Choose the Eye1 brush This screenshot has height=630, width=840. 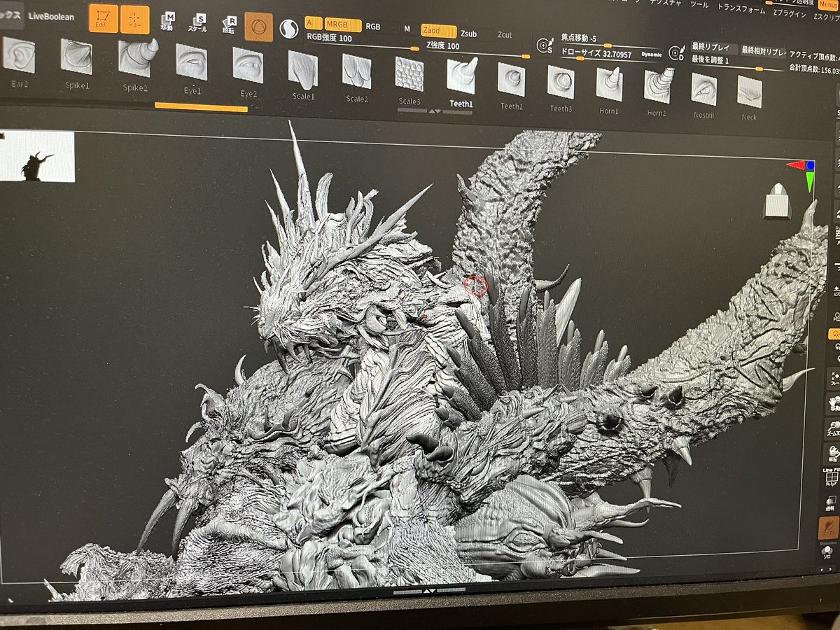192,62
